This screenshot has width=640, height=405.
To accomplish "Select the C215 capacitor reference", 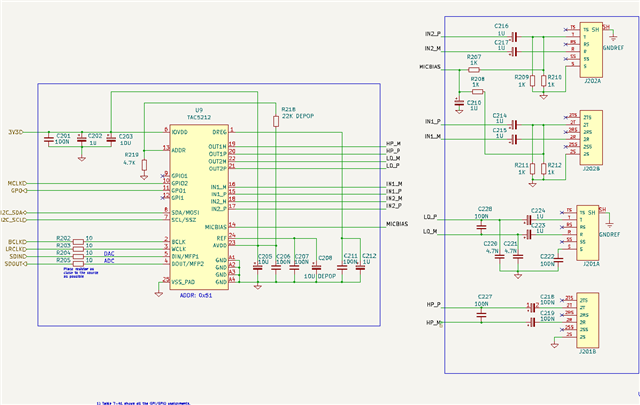I will 500,130.
